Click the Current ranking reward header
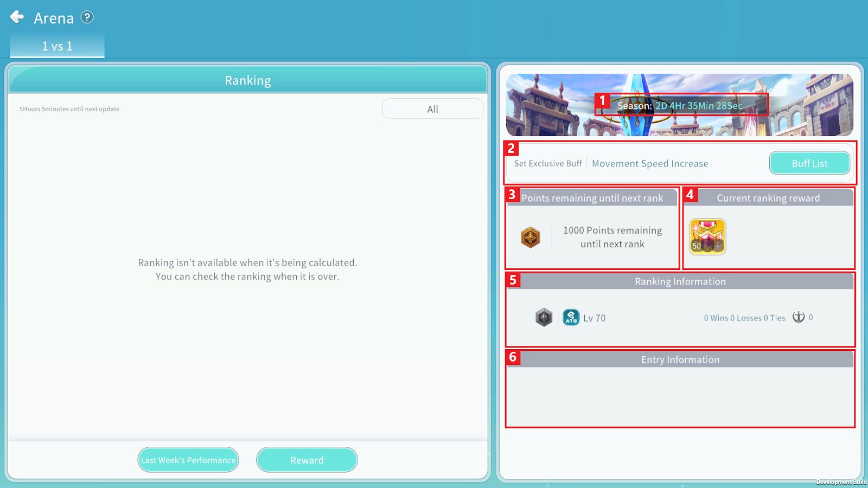 point(768,198)
